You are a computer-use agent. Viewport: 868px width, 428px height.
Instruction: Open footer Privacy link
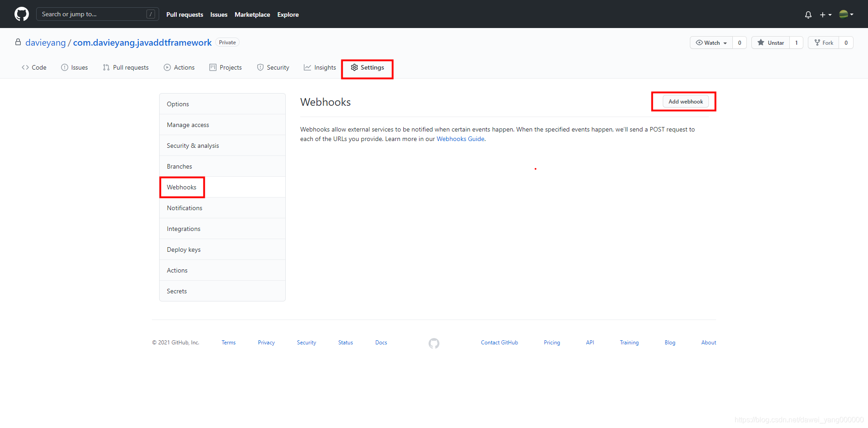(266, 343)
